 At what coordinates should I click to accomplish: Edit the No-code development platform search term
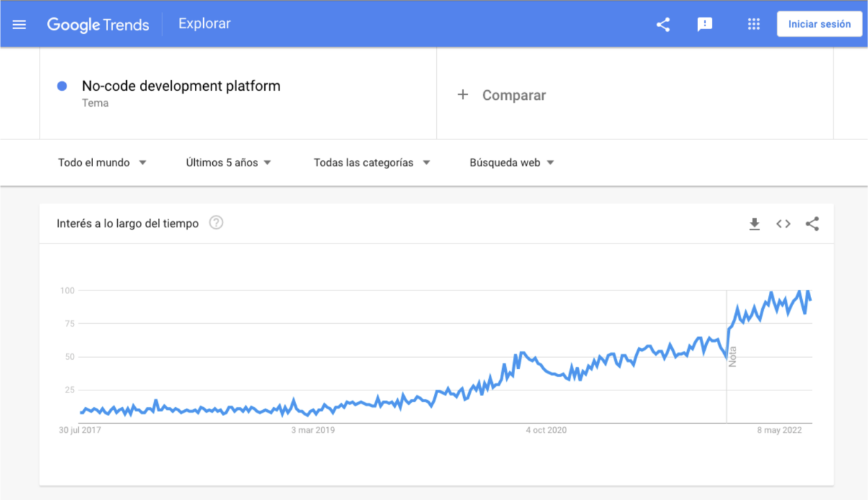click(181, 87)
